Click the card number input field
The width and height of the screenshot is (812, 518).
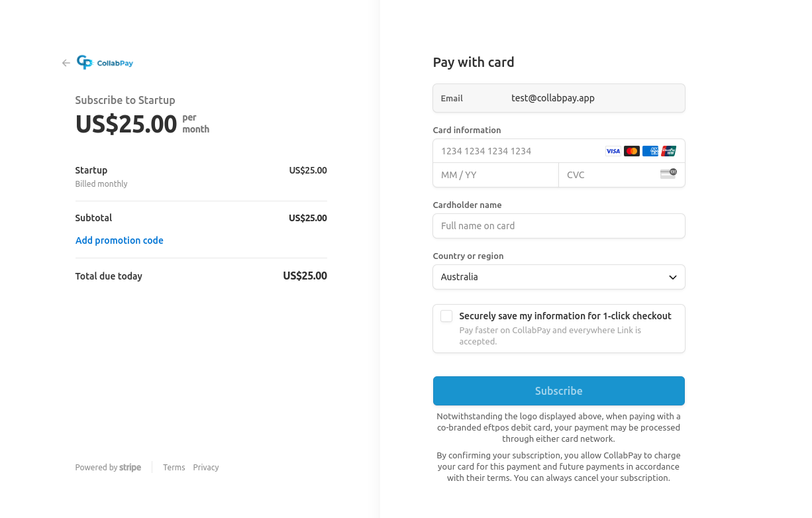[x=517, y=151]
